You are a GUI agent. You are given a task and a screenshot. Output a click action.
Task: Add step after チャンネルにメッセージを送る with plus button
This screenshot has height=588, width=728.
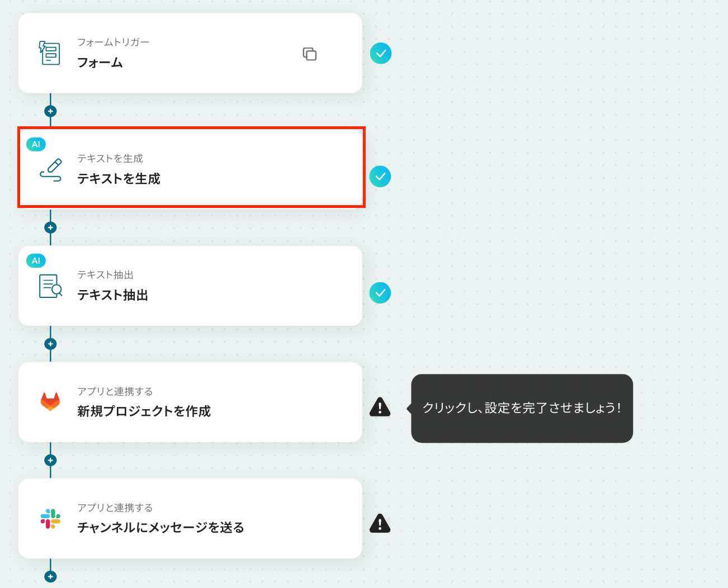(50, 576)
